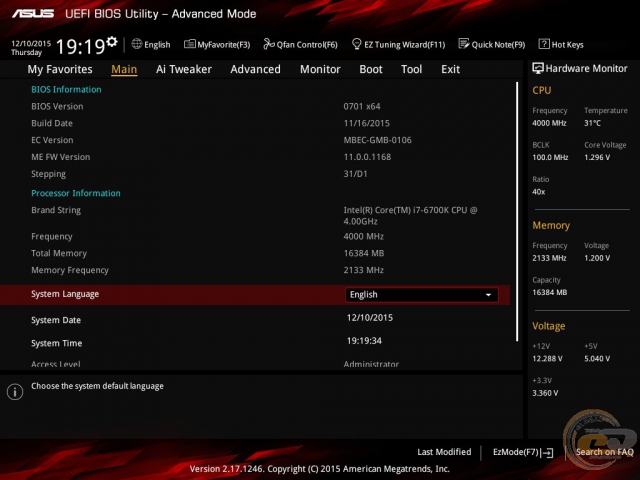Click the main panel vertical scrollbar

517,200
